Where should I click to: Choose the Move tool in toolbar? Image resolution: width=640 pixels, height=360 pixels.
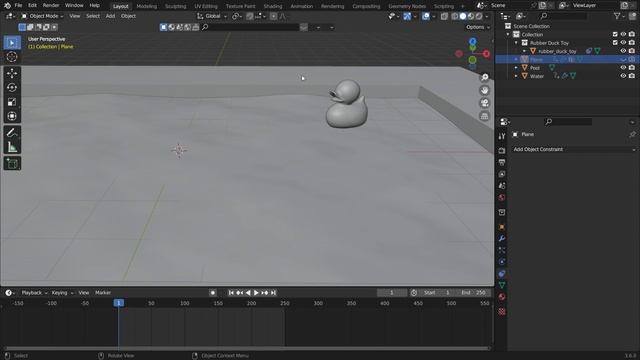(x=12, y=73)
